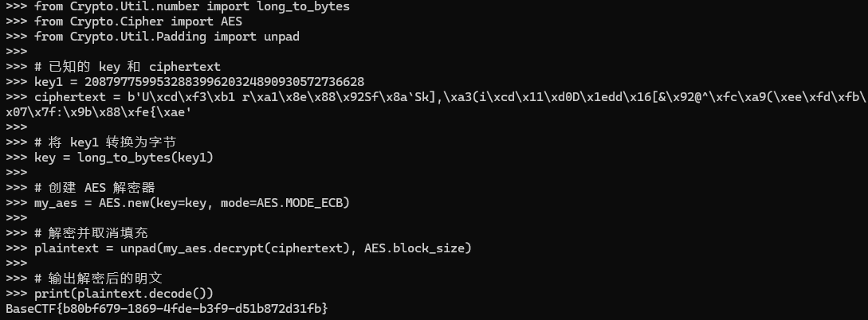
Task: Click the unpad import line
Action: [x=167, y=37]
